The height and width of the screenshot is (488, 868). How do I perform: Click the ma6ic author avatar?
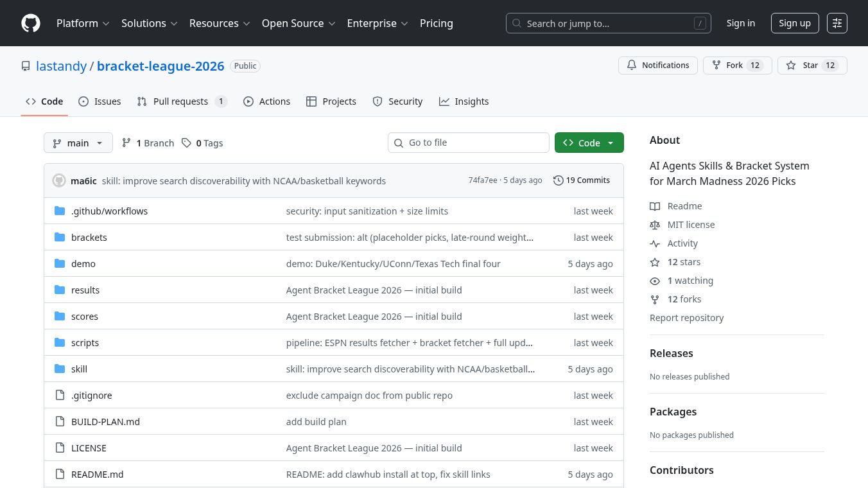(59, 180)
